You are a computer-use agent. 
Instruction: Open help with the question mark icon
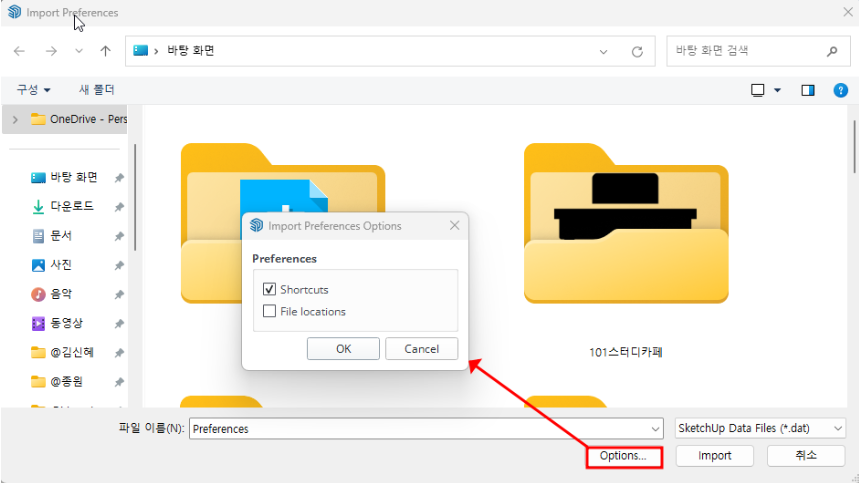(x=840, y=90)
